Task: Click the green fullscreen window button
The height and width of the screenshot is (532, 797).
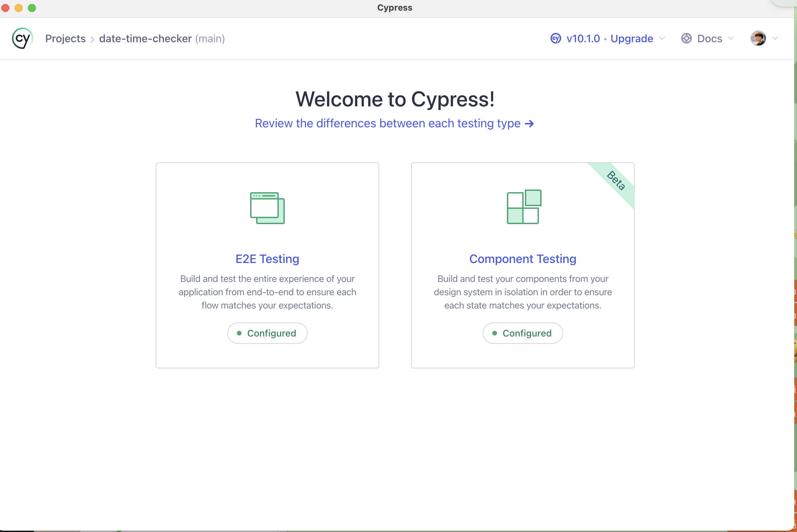Action: [32, 8]
